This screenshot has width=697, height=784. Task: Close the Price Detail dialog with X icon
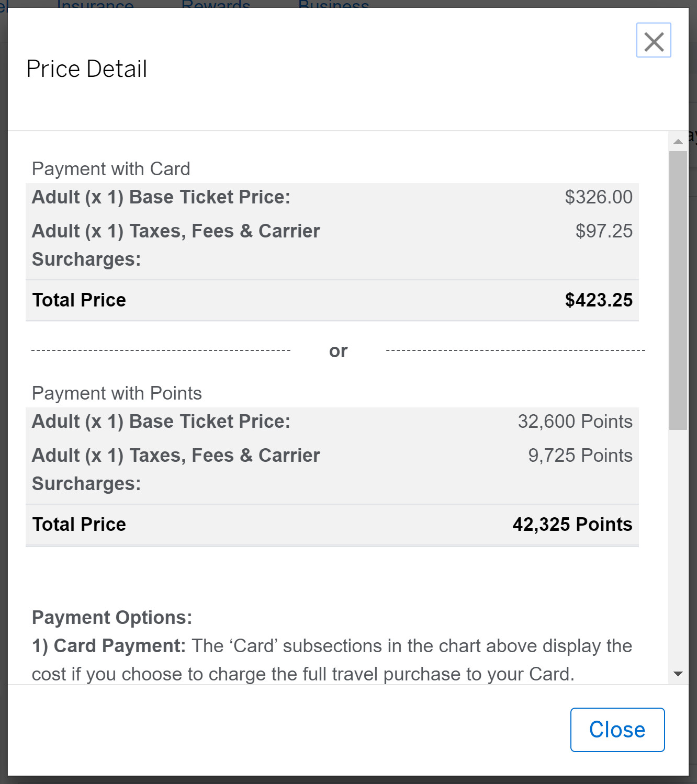[x=654, y=41]
